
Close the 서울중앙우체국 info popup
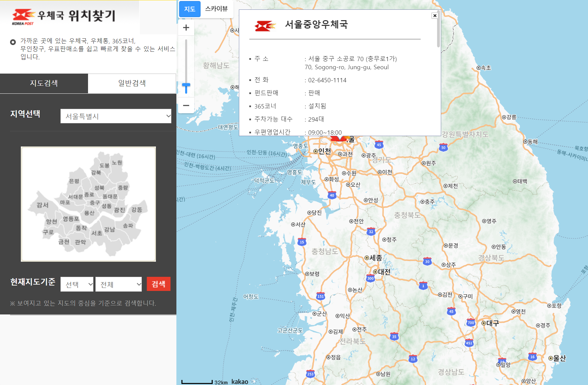click(x=435, y=15)
